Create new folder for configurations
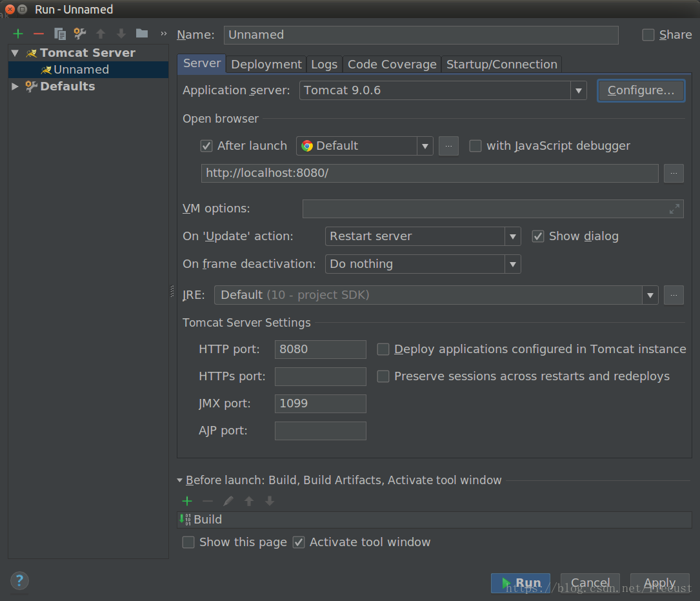 [x=142, y=33]
